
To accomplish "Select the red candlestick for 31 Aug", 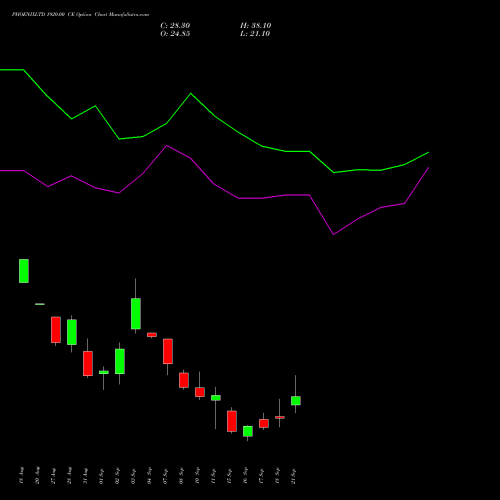I will [x=88, y=363].
